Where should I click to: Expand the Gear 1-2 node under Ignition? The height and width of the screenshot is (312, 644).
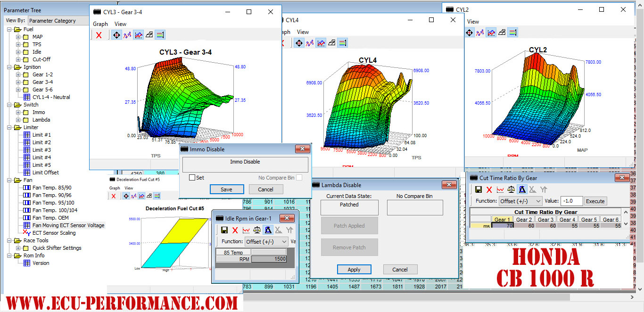point(19,74)
